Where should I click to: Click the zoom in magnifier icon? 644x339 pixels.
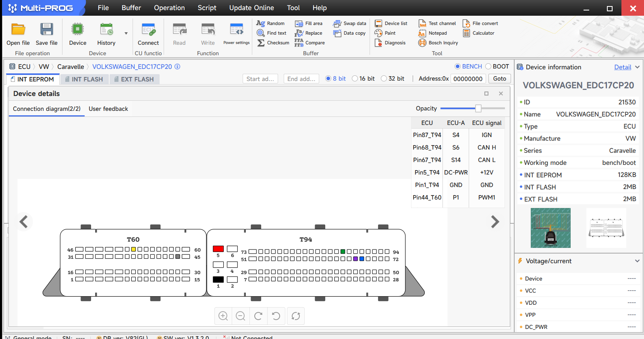(x=223, y=316)
